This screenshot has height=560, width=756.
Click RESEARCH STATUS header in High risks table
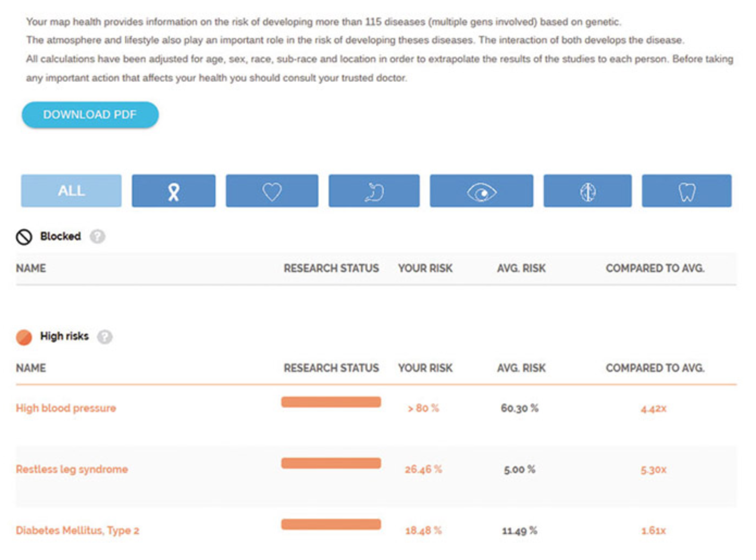[331, 368]
